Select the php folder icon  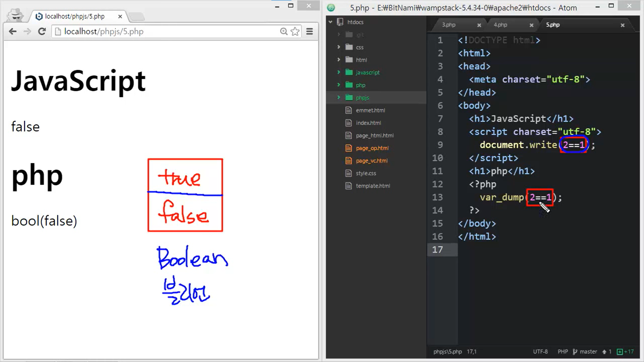349,85
